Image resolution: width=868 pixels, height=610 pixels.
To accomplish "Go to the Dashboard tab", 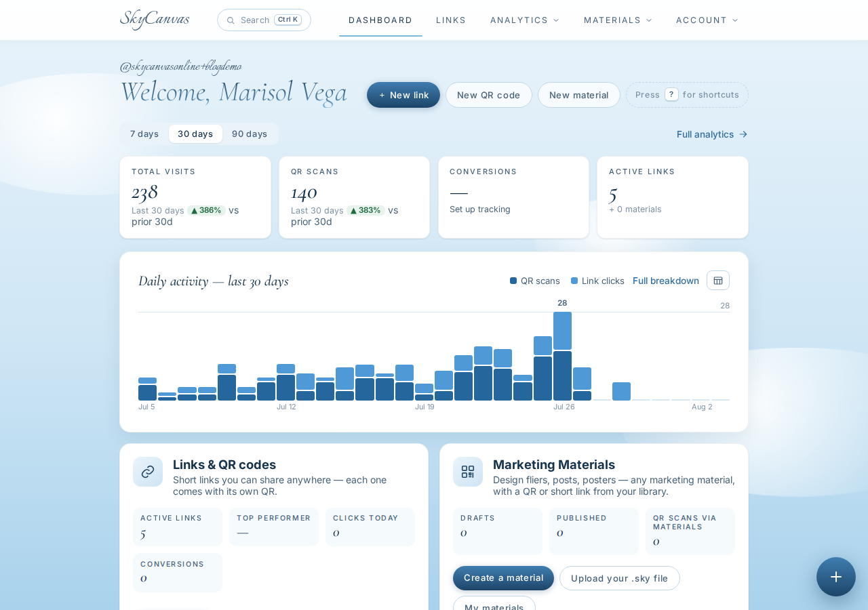I will click(380, 20).
